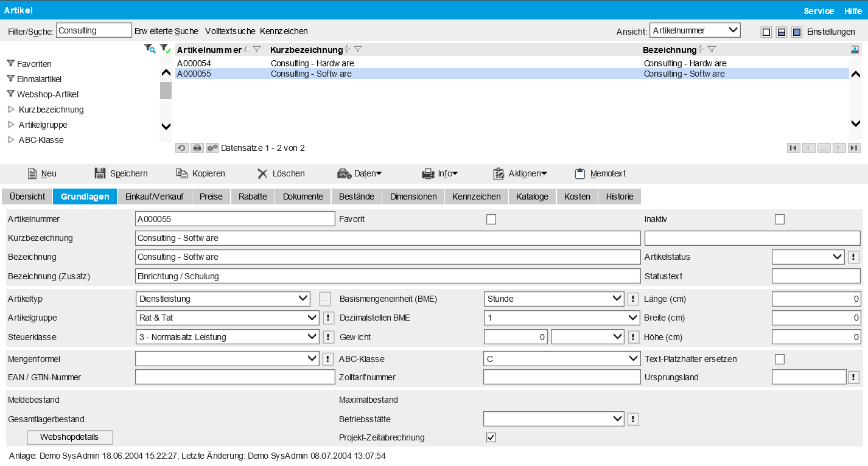The height and width of the screenshot is (466, 868).
Task: Jump to last record page icon
Action: 854,148
